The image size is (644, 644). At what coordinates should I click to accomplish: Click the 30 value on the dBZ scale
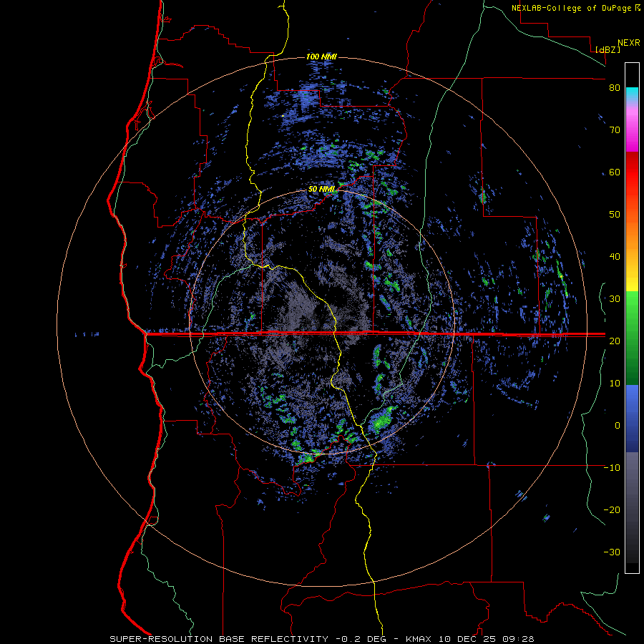click(x=615, y=298)
